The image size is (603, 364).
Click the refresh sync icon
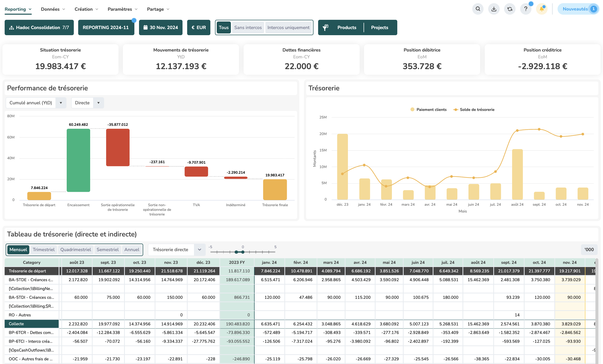click(510, 9)
